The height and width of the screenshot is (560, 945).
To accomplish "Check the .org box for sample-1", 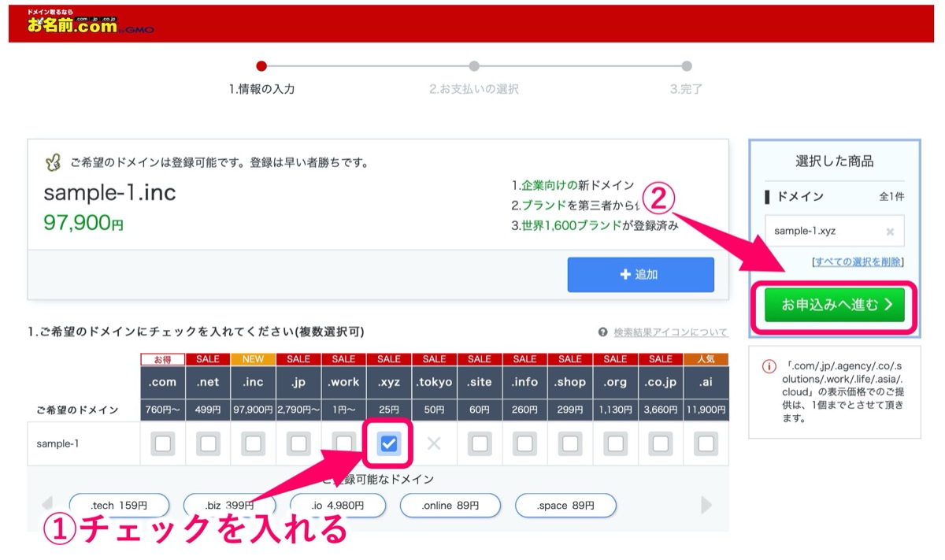I will 616,444.
